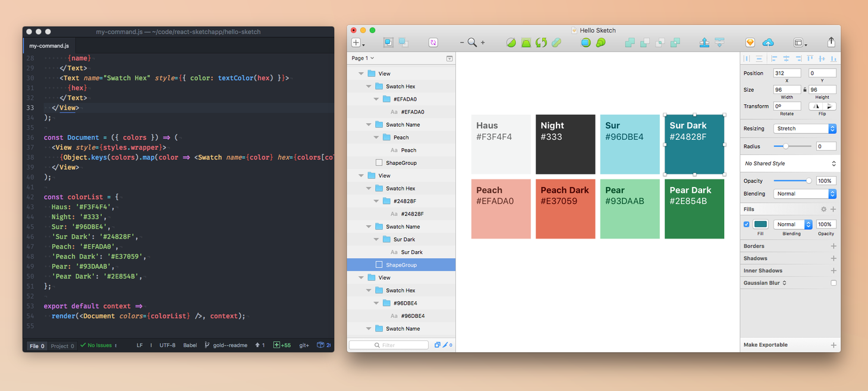Image resolution: width=868 pixels, height=391 pixels.
Task: Add an inner shadow with plus
Action: (x=834, y=271)
